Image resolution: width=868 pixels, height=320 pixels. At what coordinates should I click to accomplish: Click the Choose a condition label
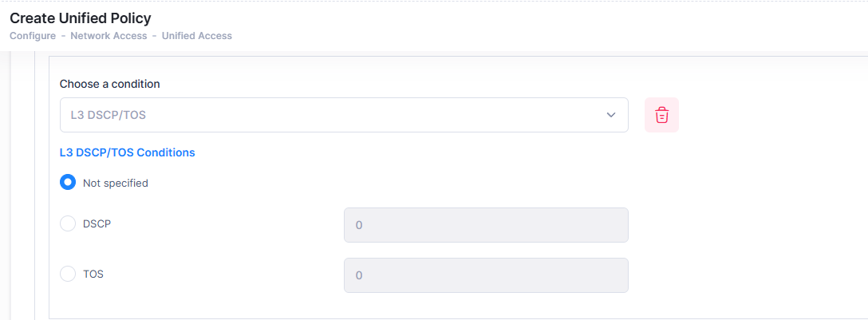pos(110,84)
